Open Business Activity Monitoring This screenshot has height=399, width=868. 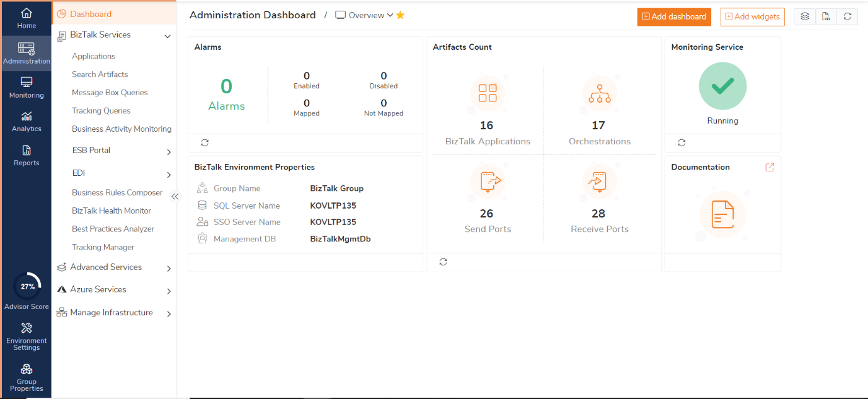pos(122,129)
